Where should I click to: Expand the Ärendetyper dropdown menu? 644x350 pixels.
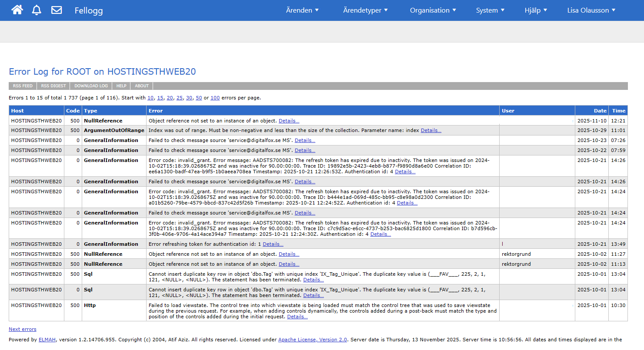tap(365, 10)
